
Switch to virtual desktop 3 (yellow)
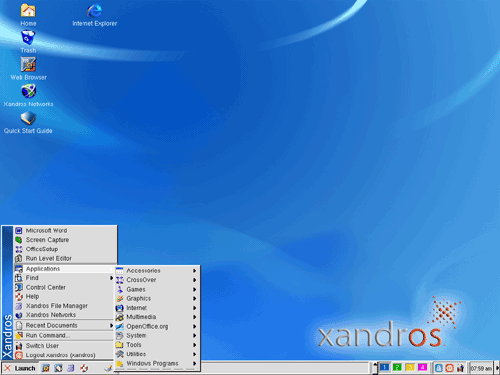click(x=410, y=367)
